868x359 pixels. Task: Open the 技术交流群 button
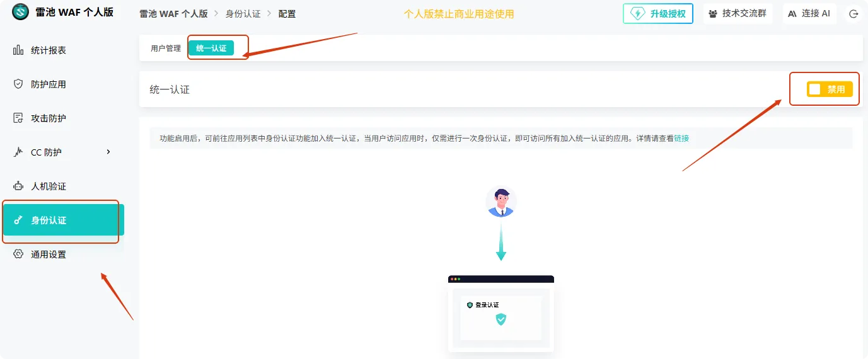[x=738, y=13]
